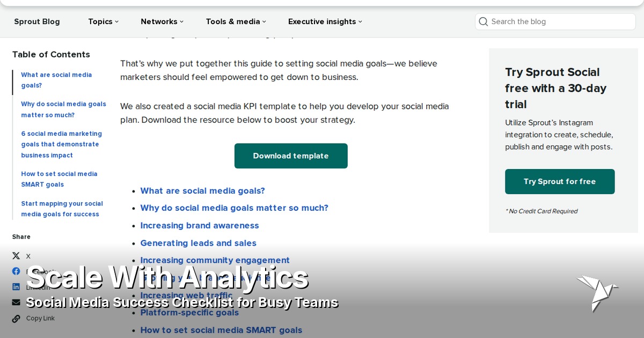
Task: Go to Sprout Blog home
Action: click(37, 21)
